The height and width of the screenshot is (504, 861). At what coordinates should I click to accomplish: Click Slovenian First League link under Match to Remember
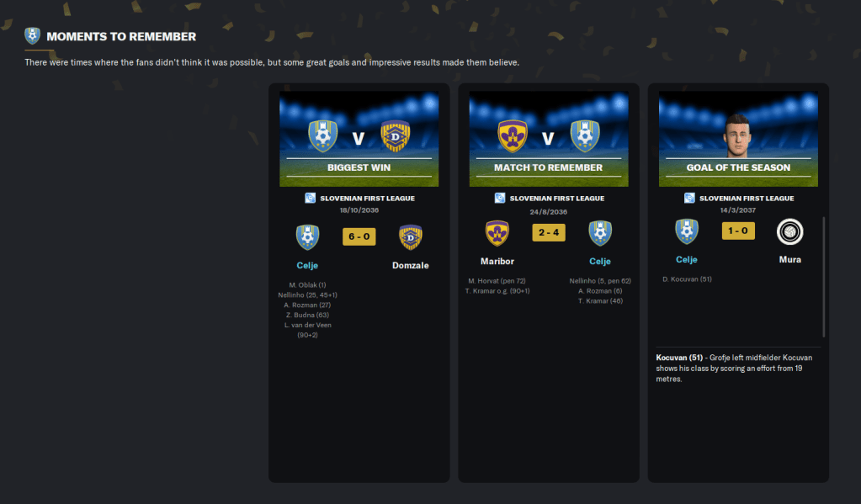[x=557, y=199]
